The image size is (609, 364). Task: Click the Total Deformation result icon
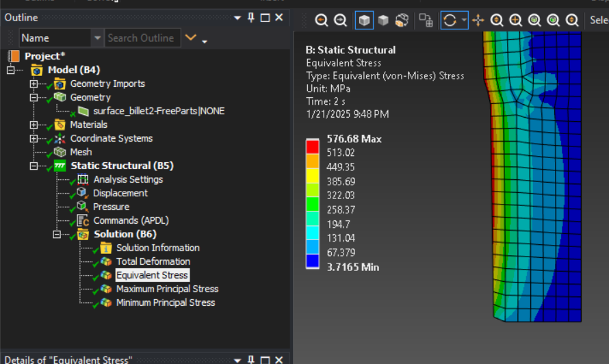click(x=105, y=261)
